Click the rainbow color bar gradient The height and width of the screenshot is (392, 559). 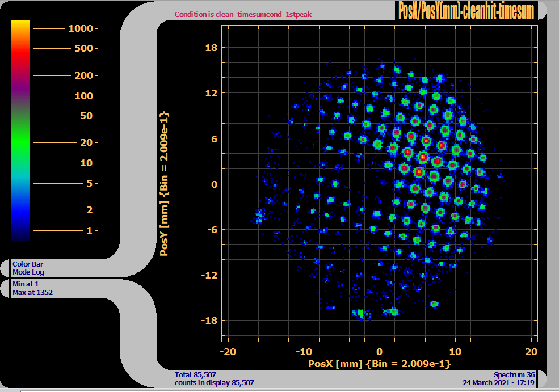click(20, 130)
